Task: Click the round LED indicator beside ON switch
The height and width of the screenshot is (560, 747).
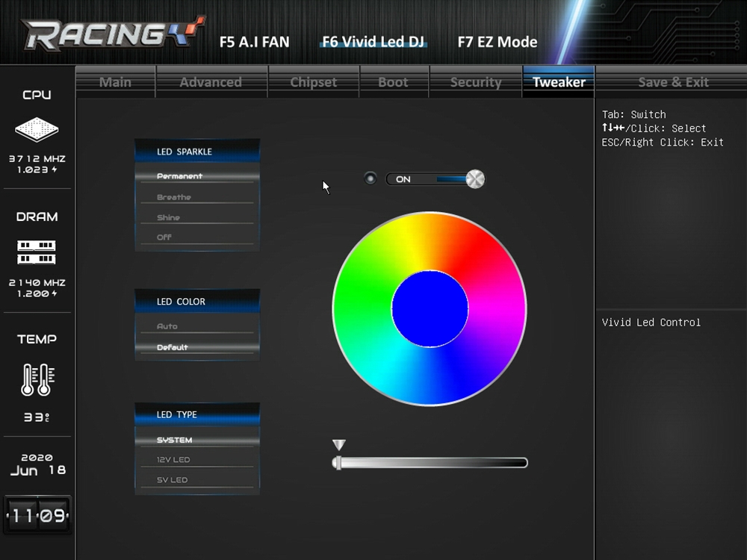Action: click(x=371, y=178)
